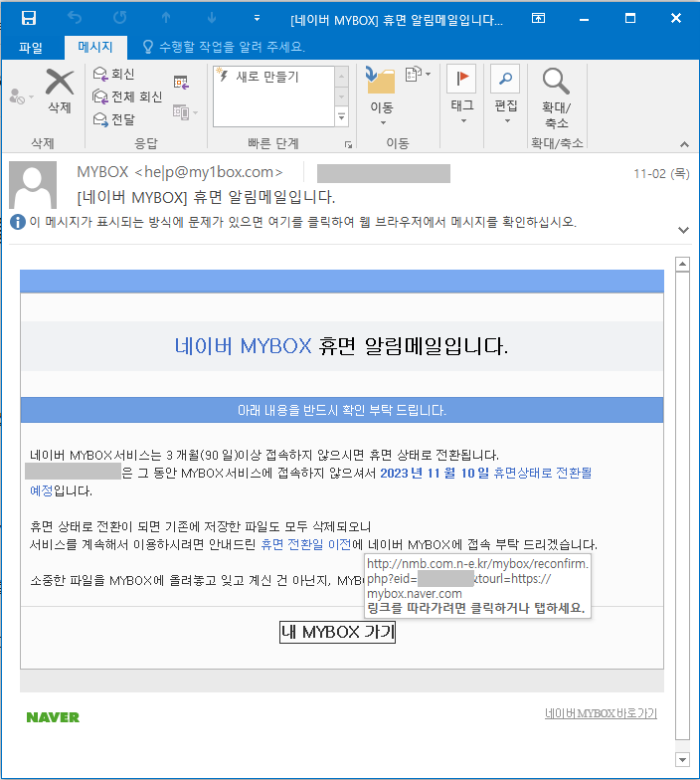Click the message vertical scrollbar track
Viewport: 700px width, 780px height.
click(682, 505)
